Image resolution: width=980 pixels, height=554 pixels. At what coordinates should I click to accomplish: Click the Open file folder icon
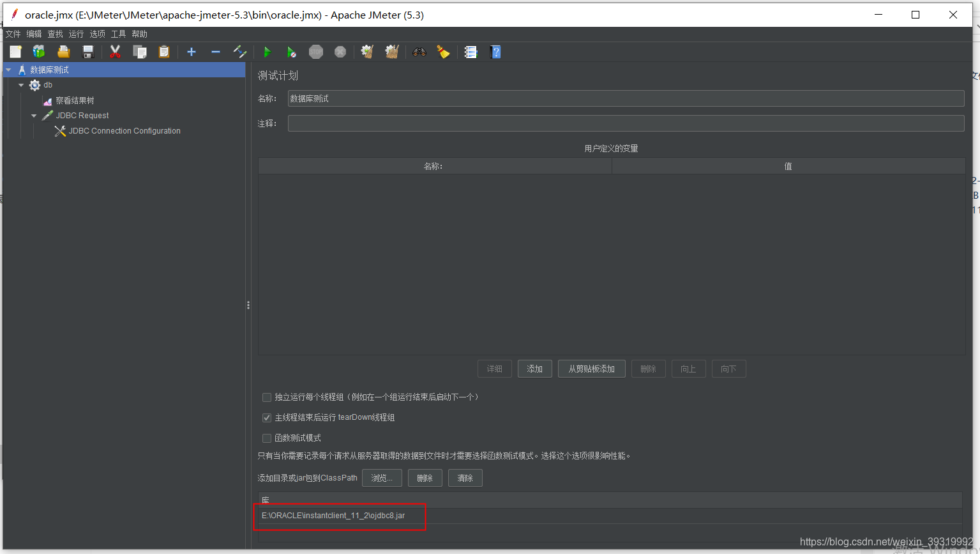(x=63, y=52)
